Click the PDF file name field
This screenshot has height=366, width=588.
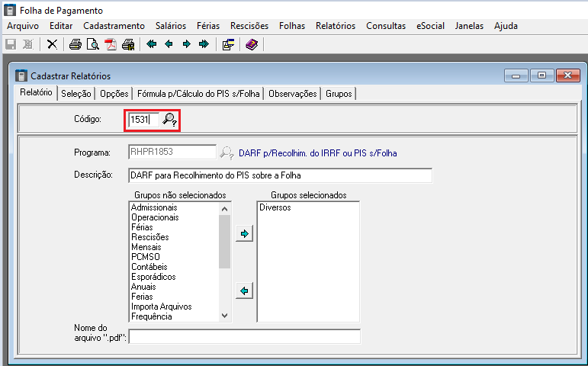[244, 336]
